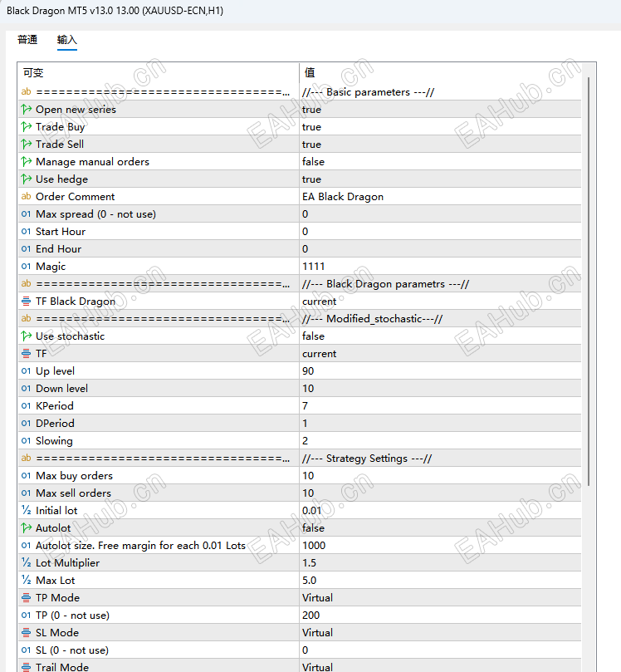Click the integer icon beside End Hour
The image size is (621, 672).
(26, 248)
